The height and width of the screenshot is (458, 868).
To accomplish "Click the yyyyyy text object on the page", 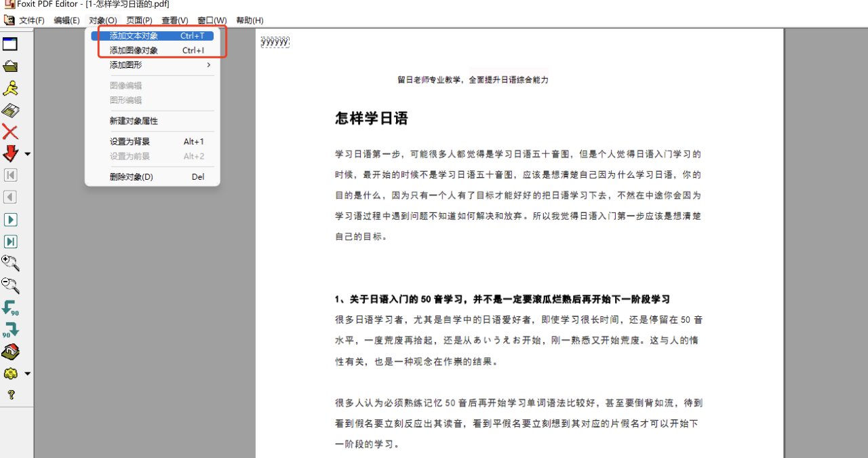I will click(x=274, y=41).
